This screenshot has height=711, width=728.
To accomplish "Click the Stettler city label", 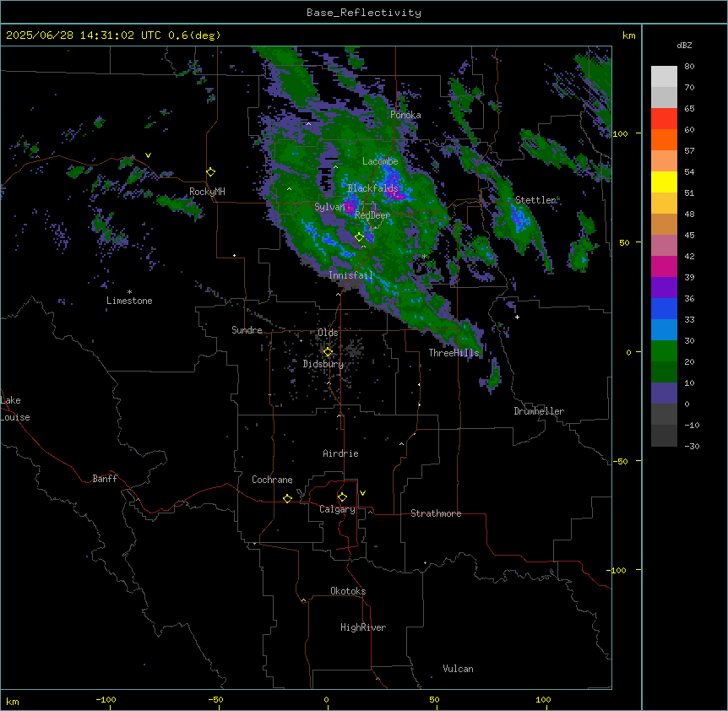I will [x=535, y=200].
